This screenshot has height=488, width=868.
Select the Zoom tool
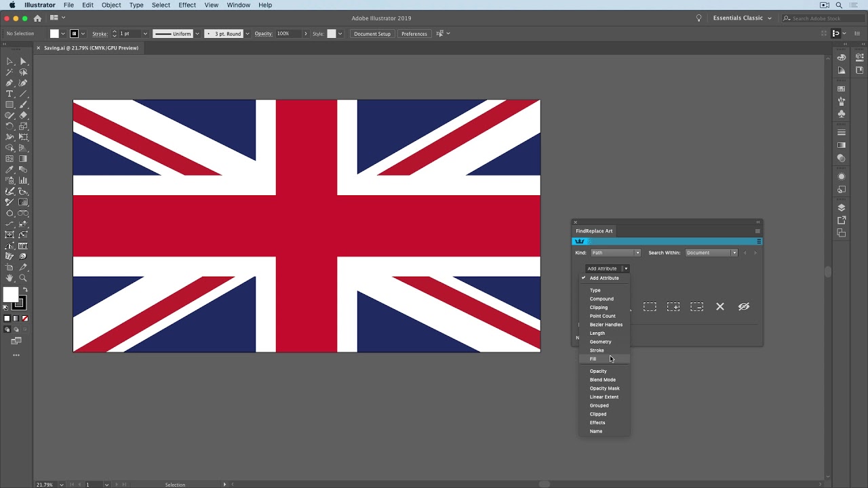(x=23, y=278)
